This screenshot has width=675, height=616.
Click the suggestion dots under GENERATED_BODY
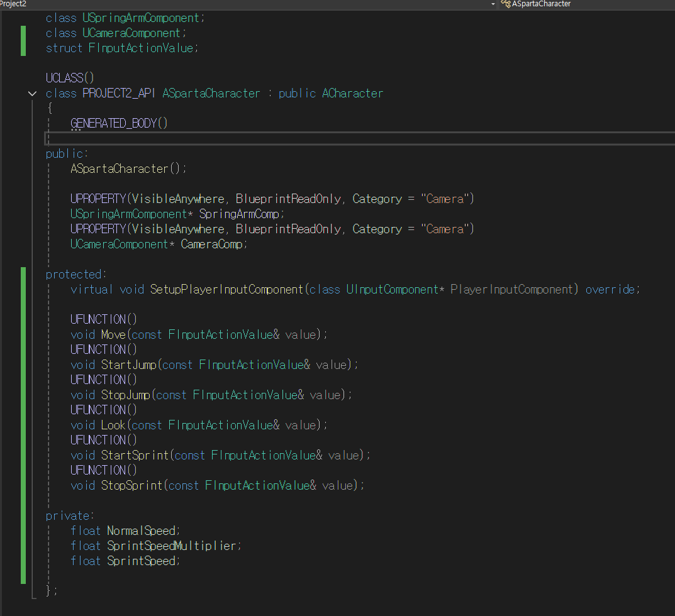75,129
